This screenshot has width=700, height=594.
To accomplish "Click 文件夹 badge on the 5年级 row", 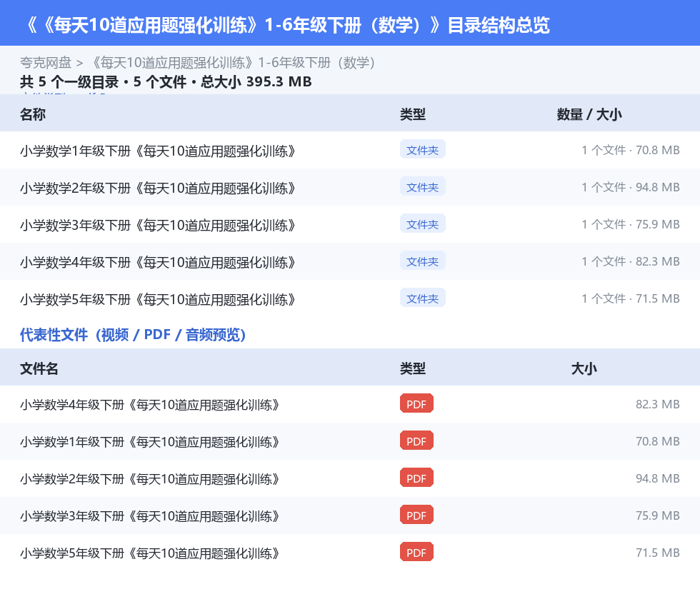I will (422, 298).
